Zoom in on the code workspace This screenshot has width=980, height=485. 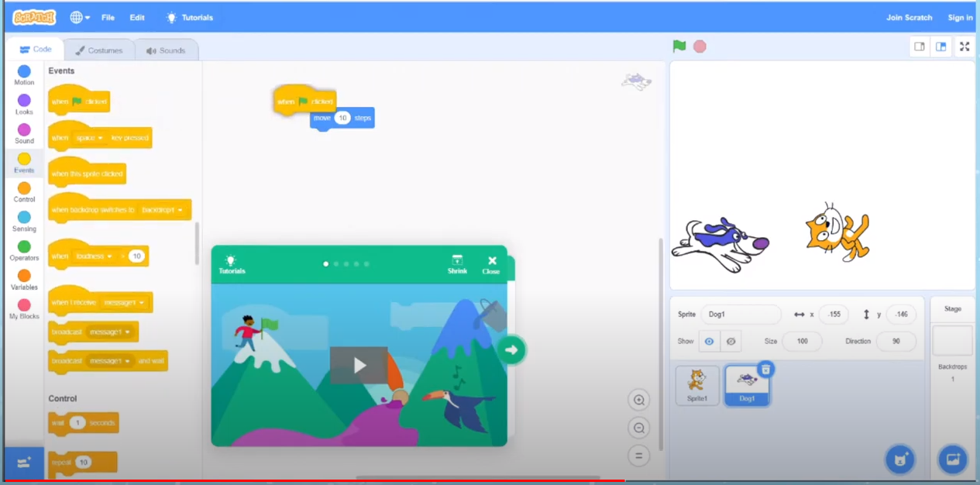coord(639,400)
